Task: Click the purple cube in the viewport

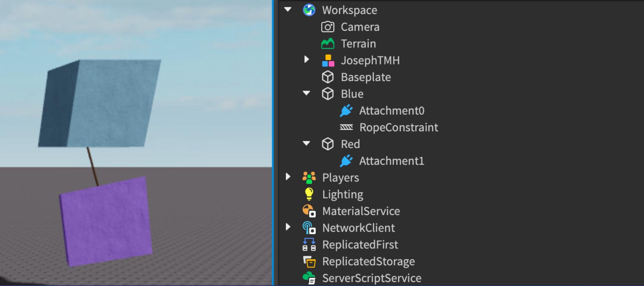Action: click(106, 221)
